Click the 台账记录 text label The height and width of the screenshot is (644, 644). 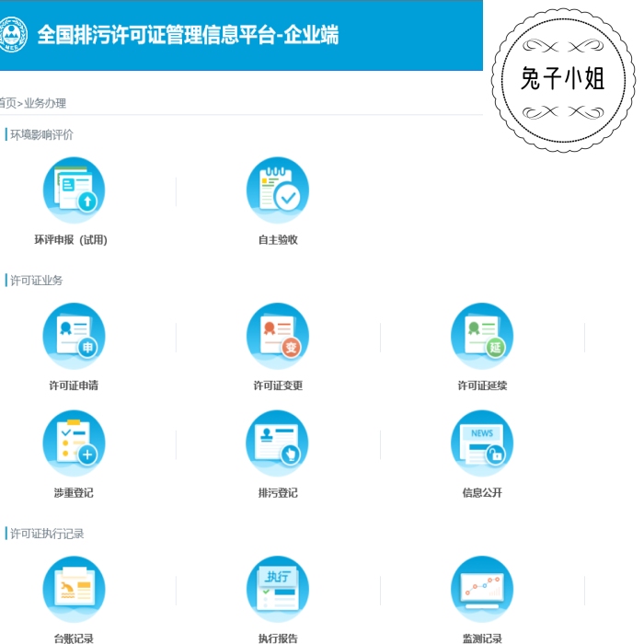click(74, 638)
